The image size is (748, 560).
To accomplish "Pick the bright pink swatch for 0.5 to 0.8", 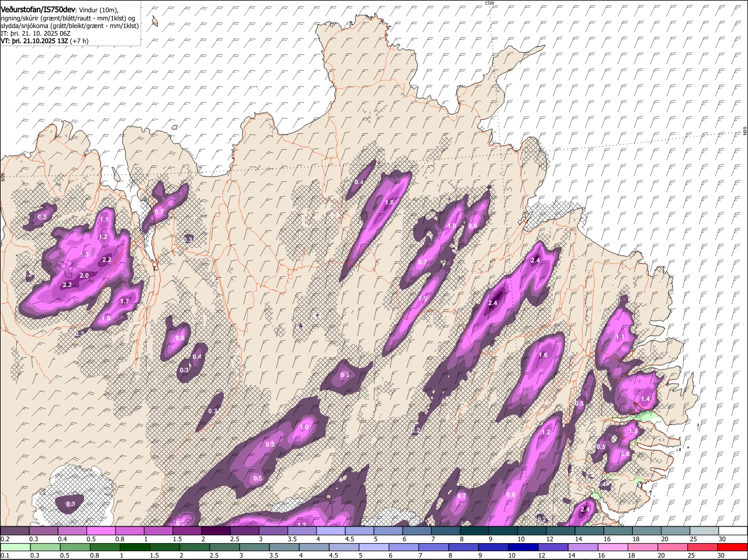I will (x=101, y=531).
